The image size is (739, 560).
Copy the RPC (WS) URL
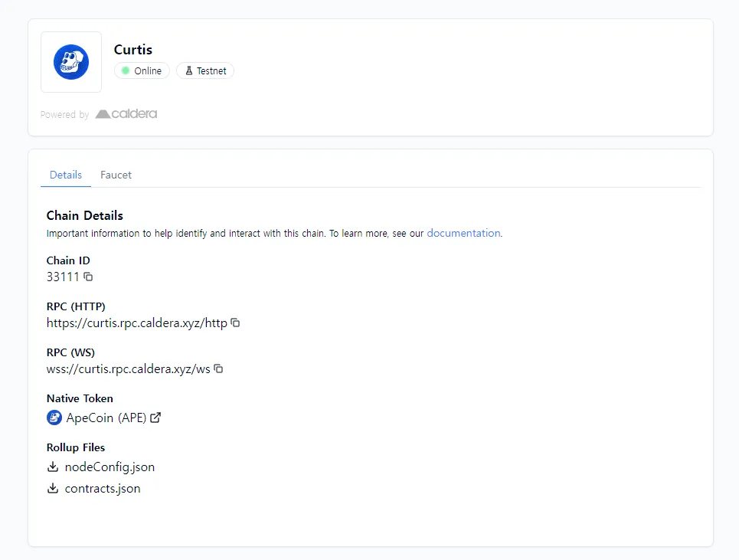(218, 369)
